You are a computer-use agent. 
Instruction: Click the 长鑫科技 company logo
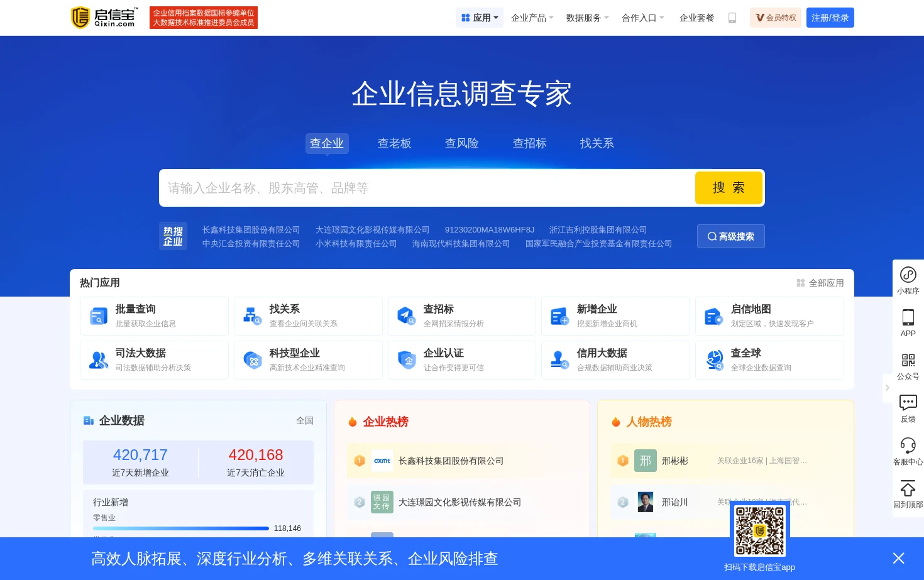coord(382,461)
